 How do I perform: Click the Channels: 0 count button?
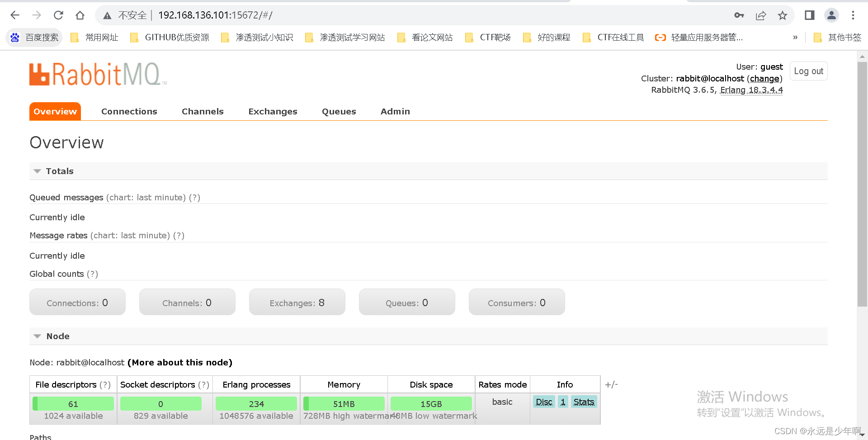(187, 303)
